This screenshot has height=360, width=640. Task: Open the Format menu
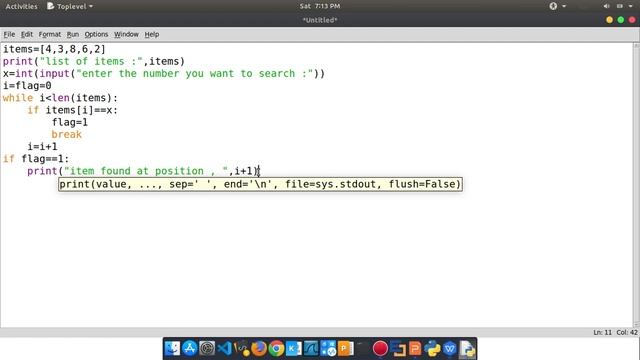(x=50, y=34)
